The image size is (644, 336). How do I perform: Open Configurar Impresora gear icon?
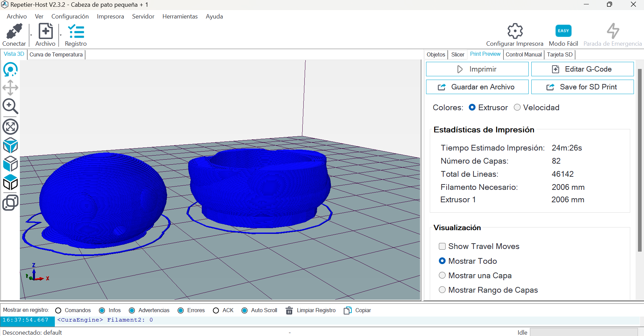click(x=515, y=31)
